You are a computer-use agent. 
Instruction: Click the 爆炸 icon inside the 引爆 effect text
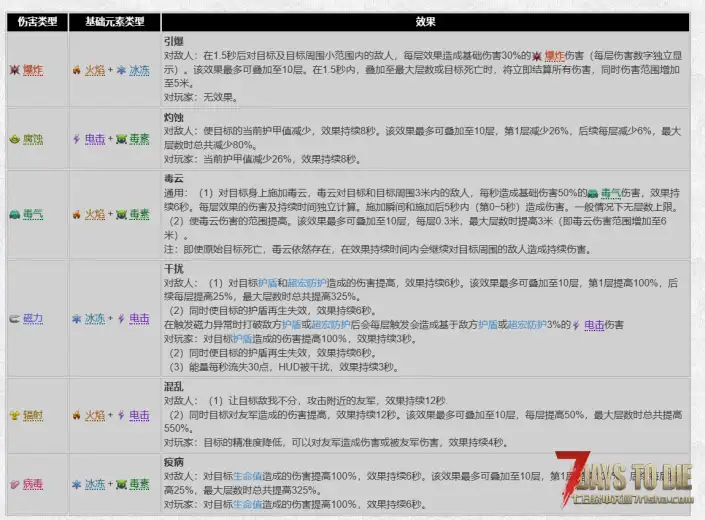point(537,56)
